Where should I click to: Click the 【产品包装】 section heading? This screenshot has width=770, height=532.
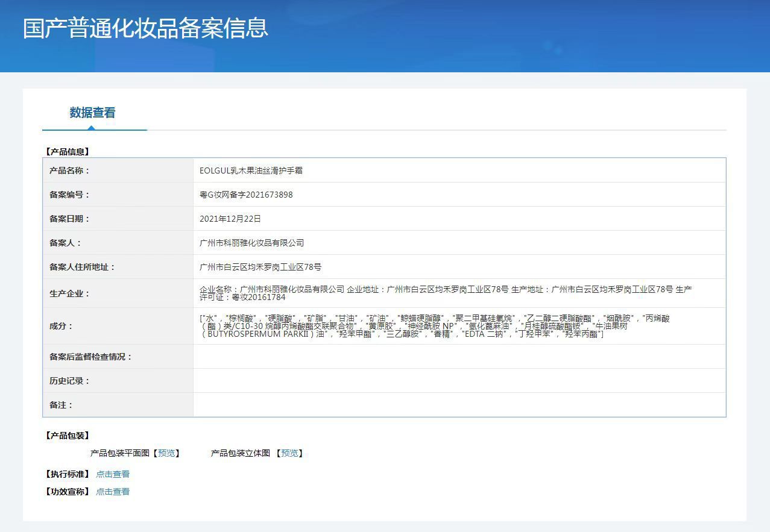67,436
